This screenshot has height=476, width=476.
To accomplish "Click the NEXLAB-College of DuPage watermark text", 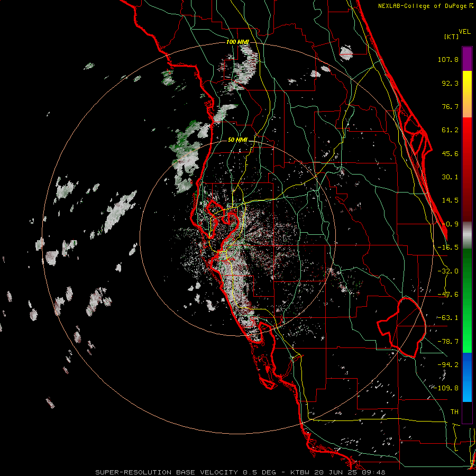I will [x=425, y=6].
